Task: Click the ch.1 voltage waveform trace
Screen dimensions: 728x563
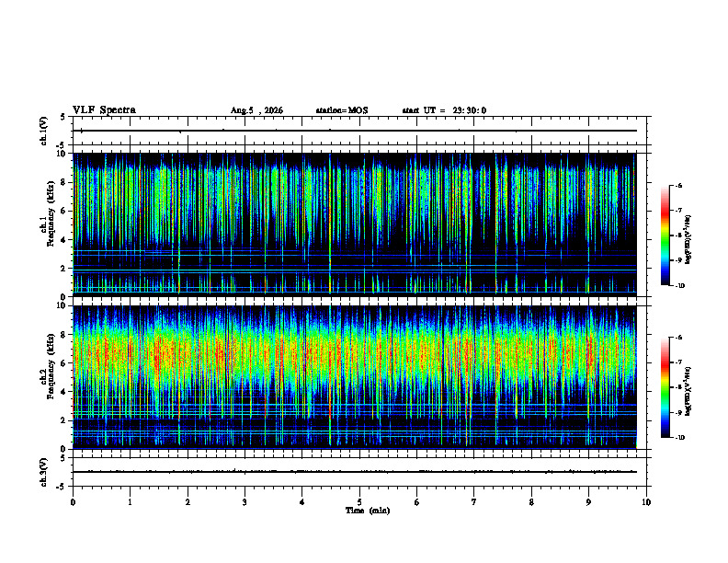Action: pos(355,131)
